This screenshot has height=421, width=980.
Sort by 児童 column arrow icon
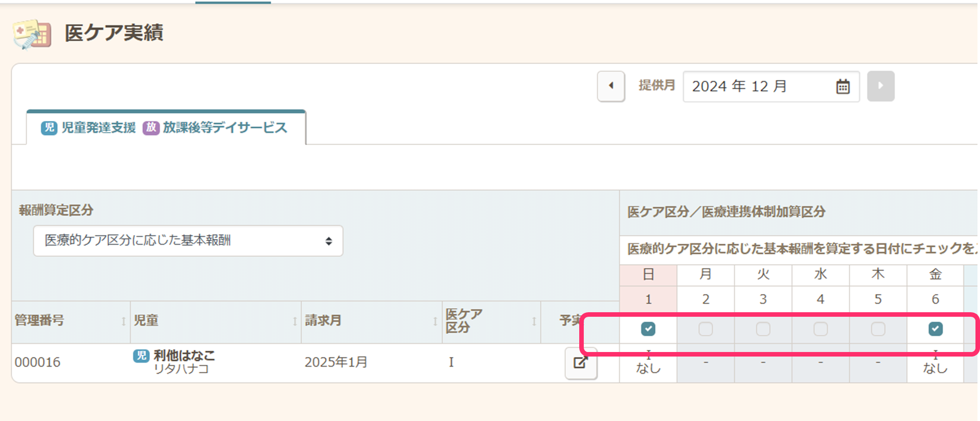coord(295,321)
